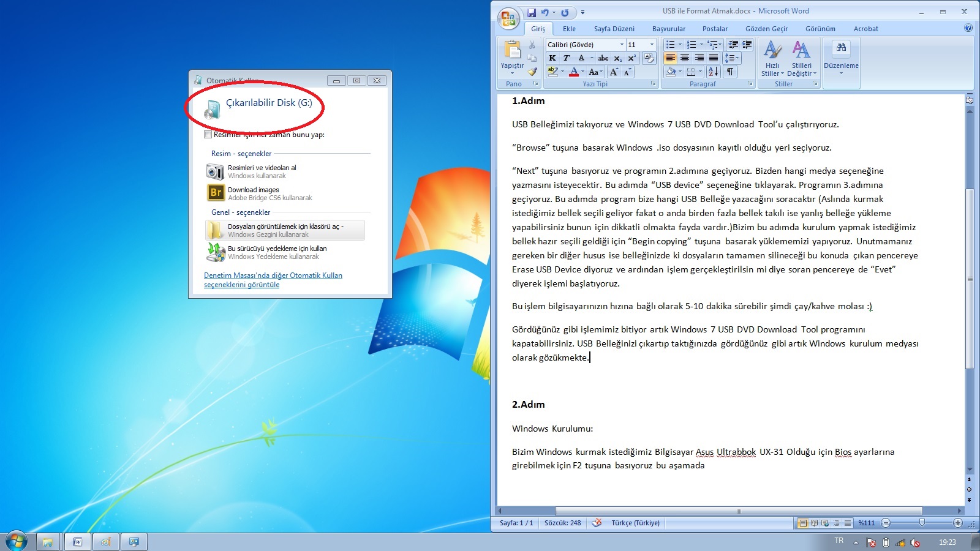Image resolution: width=980 pixels, height=551 pixels.
Task: Switch to Web Layout view
Action: (x=825, y=523)
